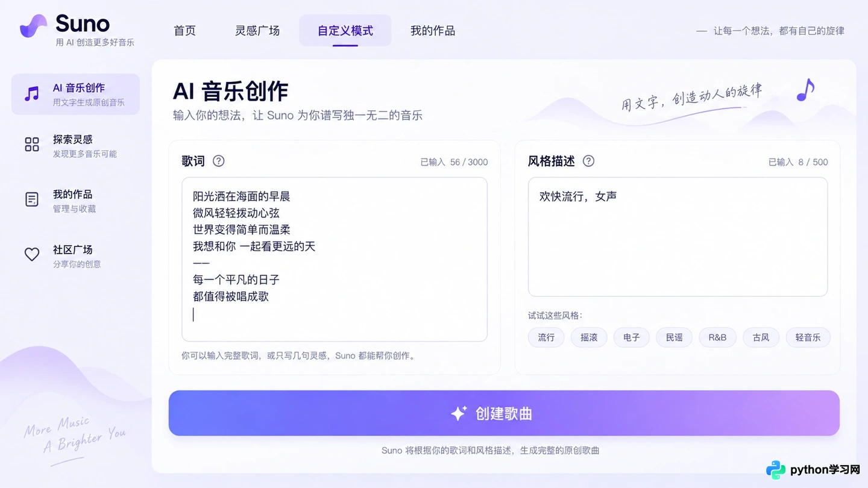Viewport: 868px width, 488px height.
Task: Click the 创建歌曲 button
Action: (504, 413)
